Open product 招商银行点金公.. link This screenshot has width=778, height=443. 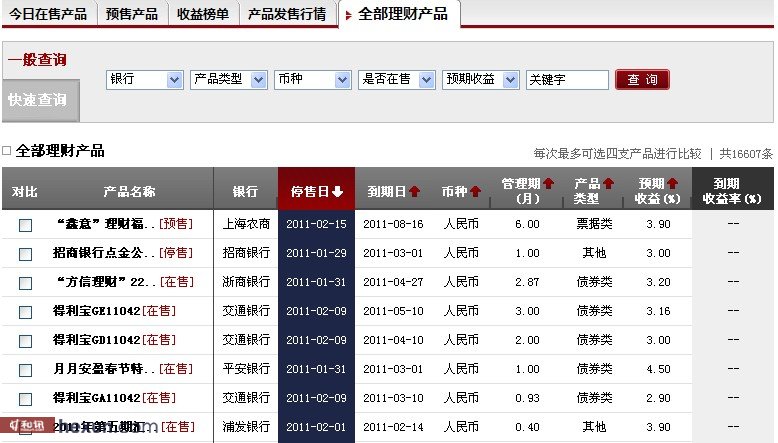click(x=104, y=253)
